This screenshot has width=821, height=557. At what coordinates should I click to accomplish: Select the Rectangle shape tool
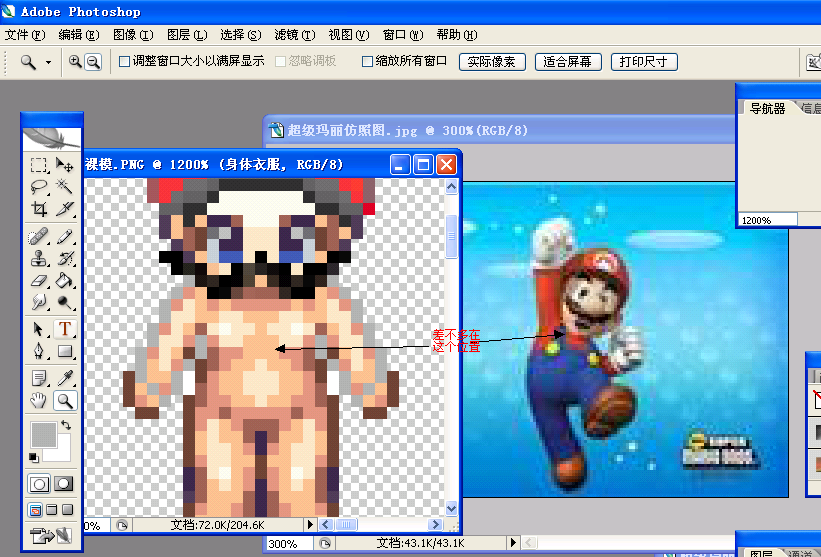coord(65,351)
